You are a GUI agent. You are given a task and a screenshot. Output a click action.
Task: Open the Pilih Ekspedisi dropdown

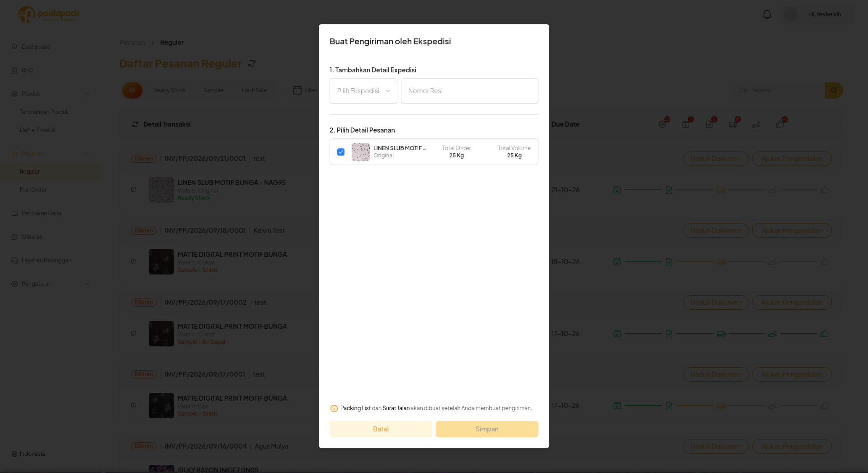(x=363, y=91)
